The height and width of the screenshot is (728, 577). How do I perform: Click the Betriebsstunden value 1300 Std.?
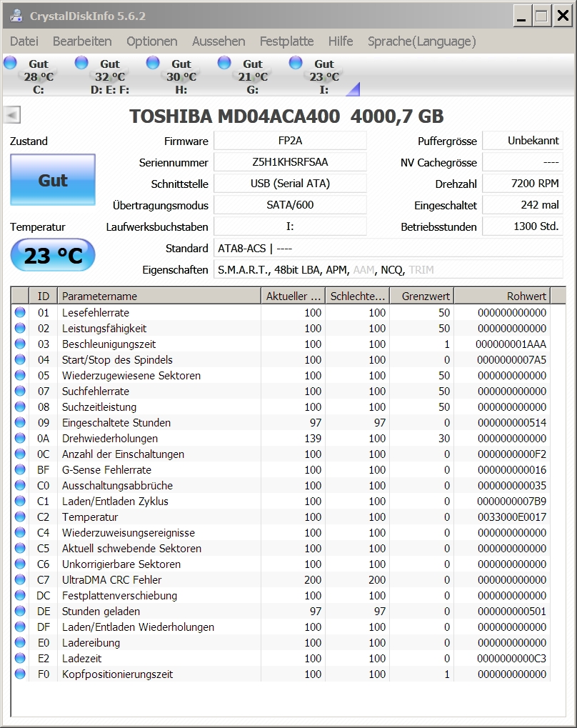point(523,226)
